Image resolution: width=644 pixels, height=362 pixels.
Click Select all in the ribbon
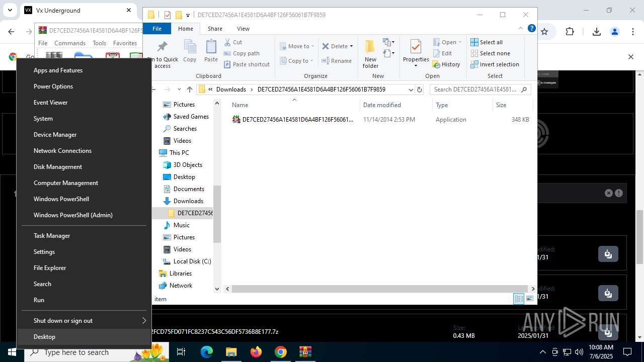click(x=487, y=42)
